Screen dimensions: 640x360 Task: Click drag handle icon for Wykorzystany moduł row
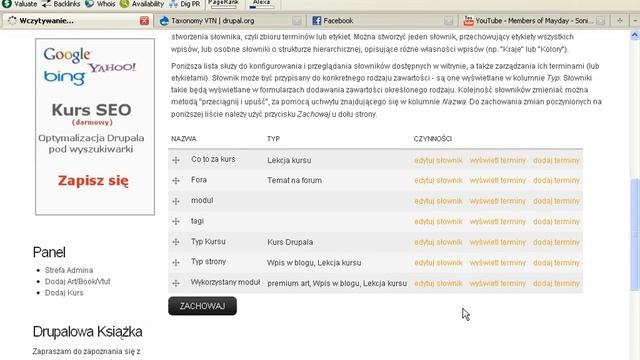click(176, 283)
